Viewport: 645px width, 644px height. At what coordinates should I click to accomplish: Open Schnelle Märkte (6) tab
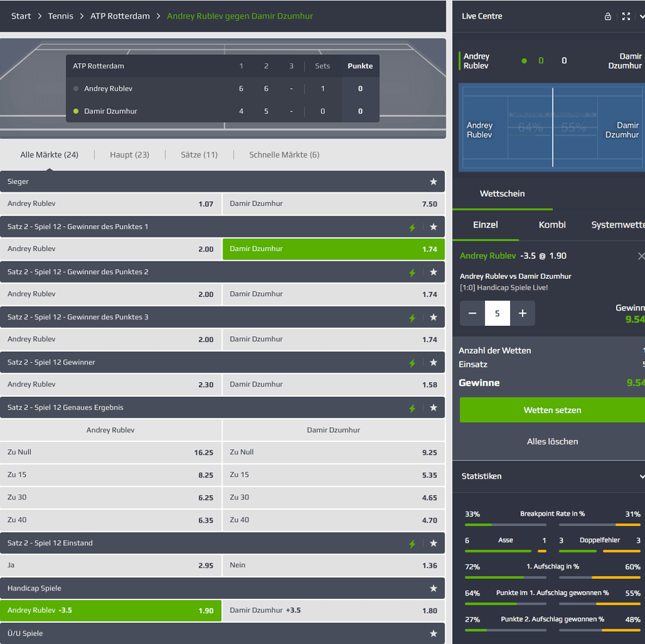(x=284, y=155)
